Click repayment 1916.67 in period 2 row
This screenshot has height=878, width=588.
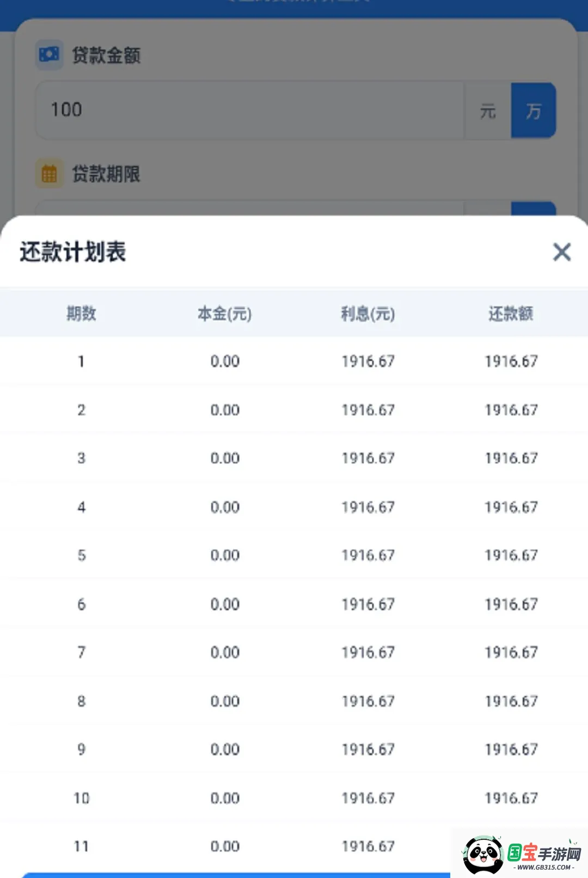(511, 410)
